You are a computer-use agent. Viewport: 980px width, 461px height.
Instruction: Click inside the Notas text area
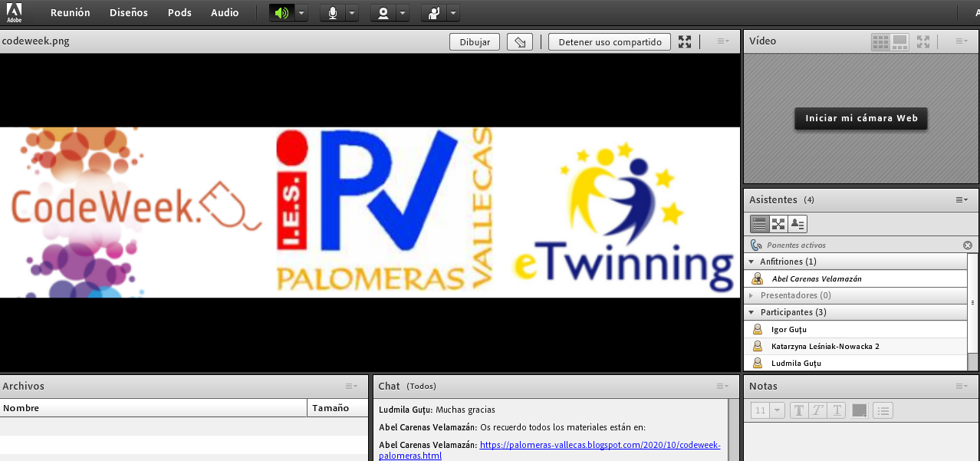pyautogui.click(x=860, y=441)
